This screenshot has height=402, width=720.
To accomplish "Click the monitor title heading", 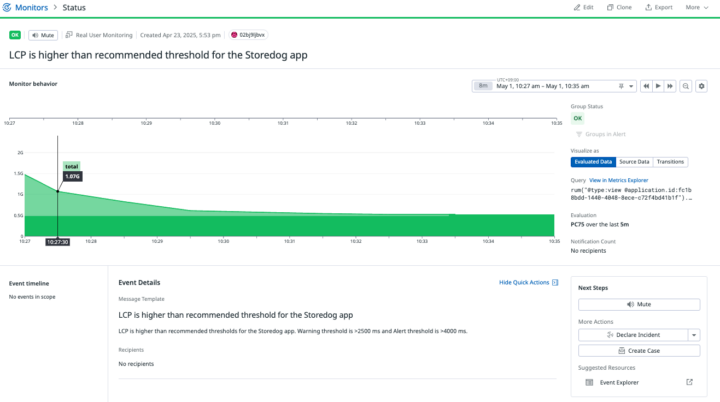I will coord(158,55).
